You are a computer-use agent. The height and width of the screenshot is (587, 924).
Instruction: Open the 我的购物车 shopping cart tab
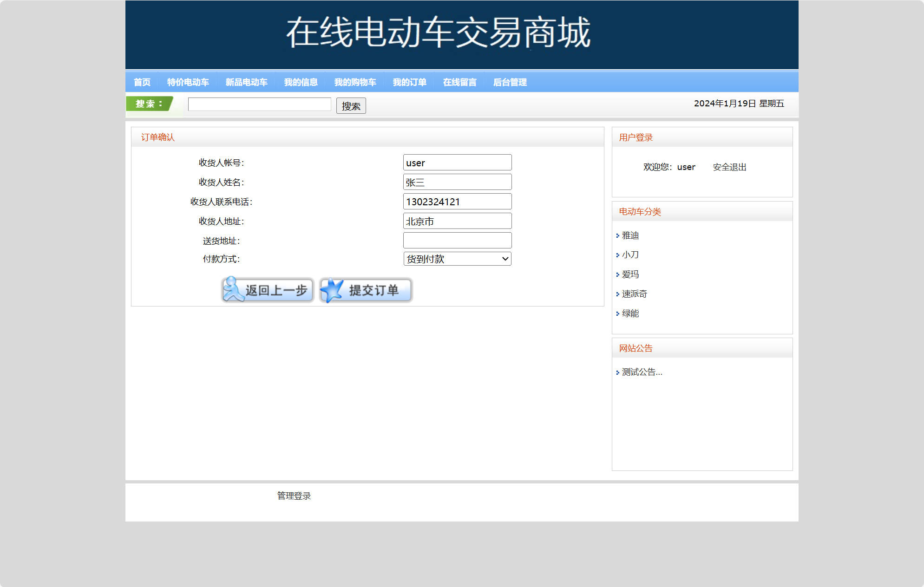click(x=355, y=82)
